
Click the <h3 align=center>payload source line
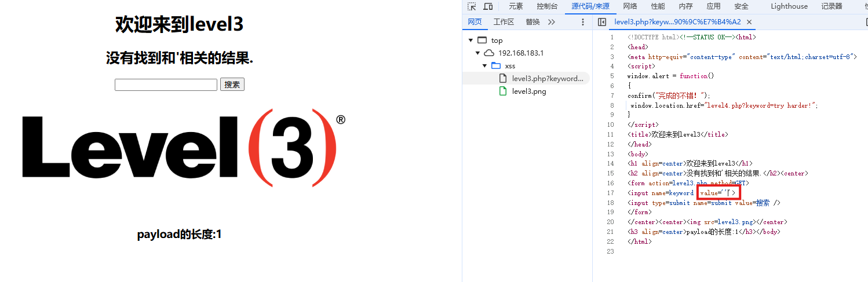703,232
